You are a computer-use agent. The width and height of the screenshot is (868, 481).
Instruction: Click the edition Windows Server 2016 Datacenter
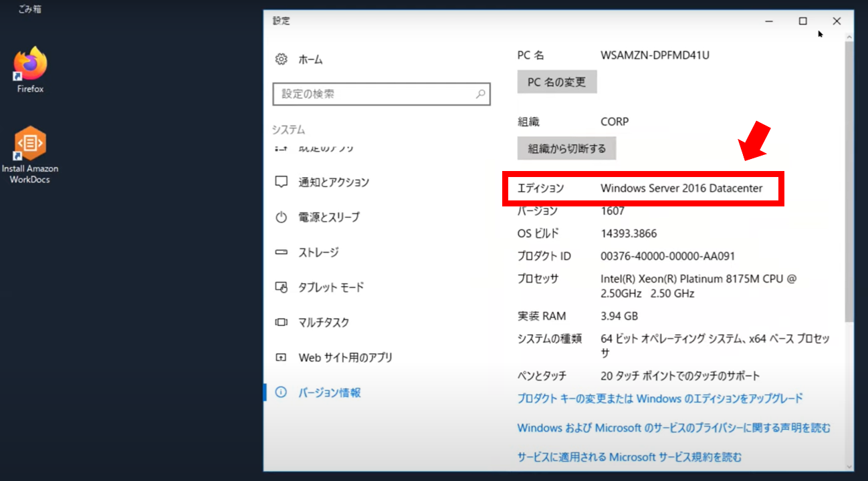click(x=681, y=188)
